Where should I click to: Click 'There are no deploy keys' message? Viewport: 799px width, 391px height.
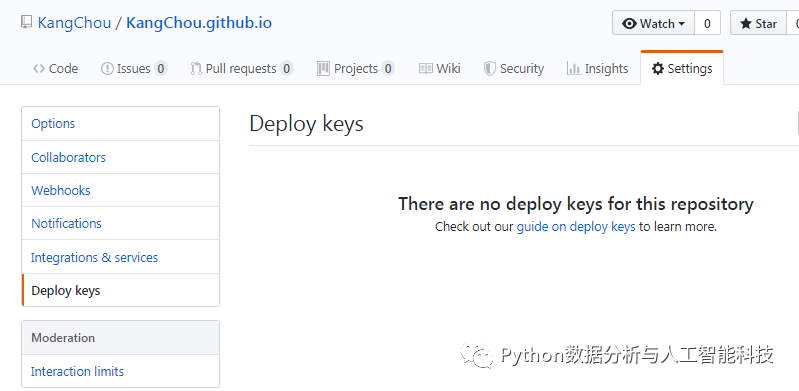[x=576, y=204]
